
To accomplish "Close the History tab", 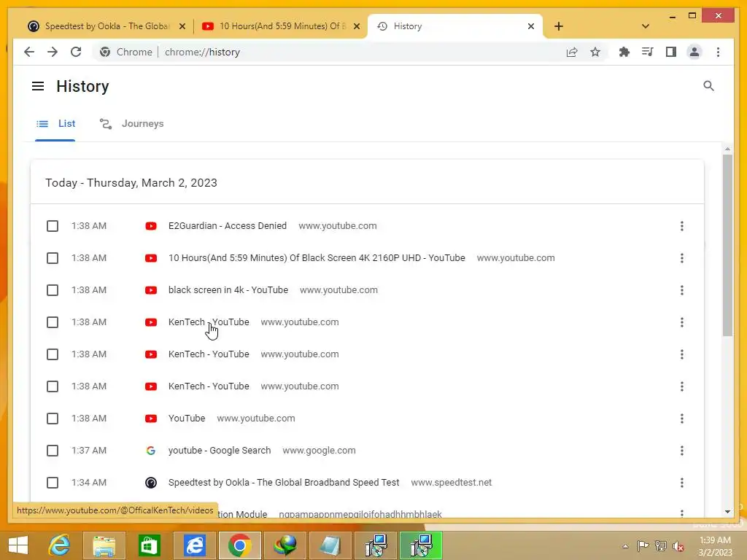I will [x=531, y=26].
